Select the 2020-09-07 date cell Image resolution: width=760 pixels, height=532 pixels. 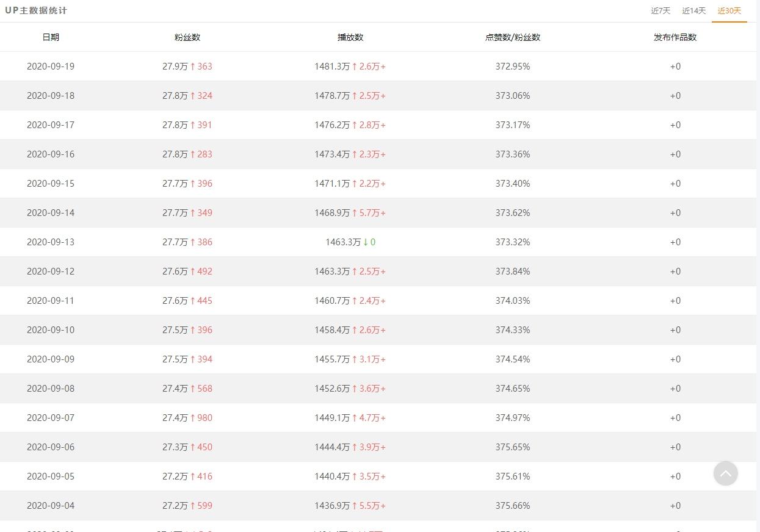[x=51, y=418]
